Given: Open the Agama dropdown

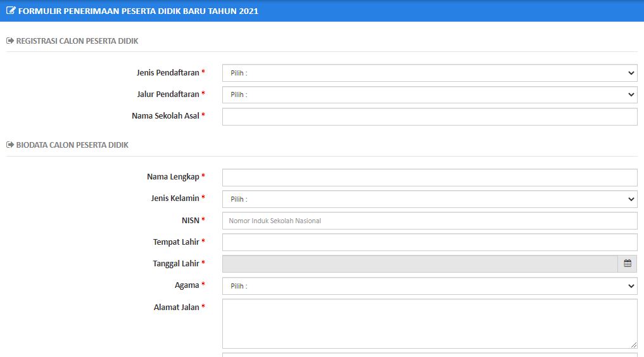Looking at the screenshot, I should 429,286.
